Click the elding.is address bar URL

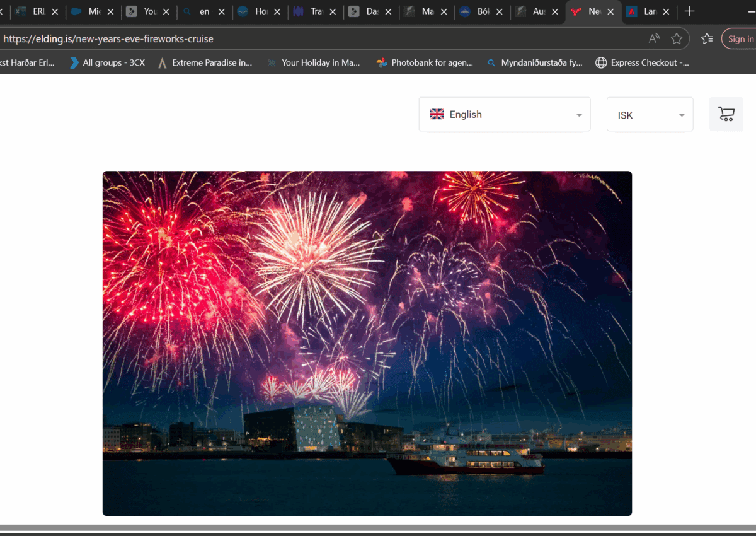108,38
